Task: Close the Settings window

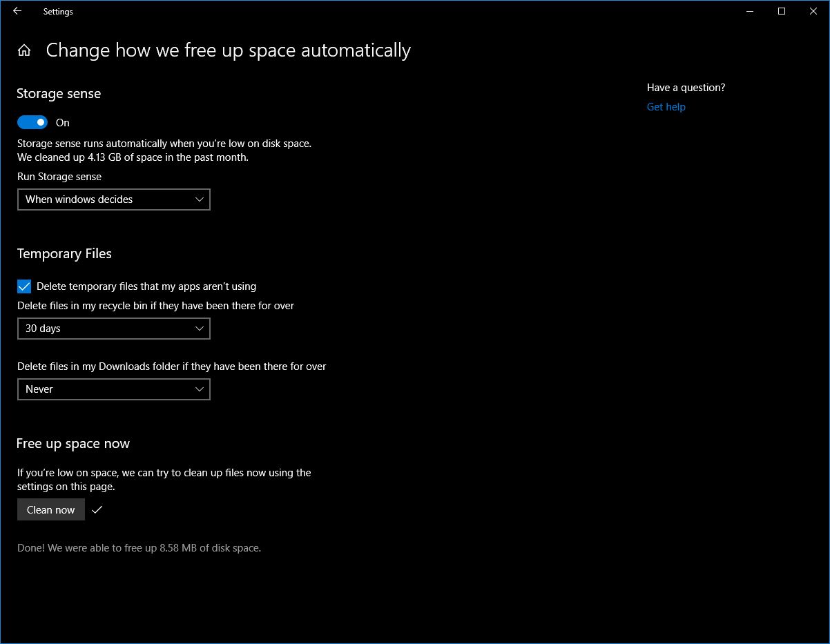Action: tap(813, 11)
